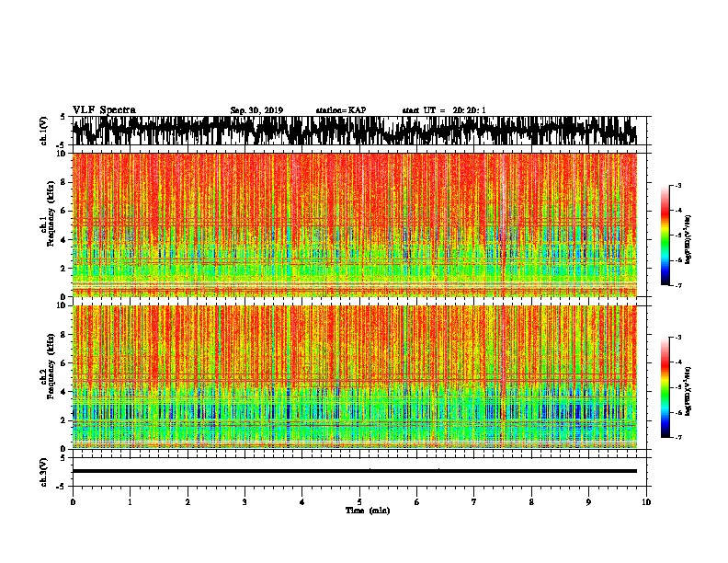The height and width of the screenshot is (563, 728).
Task: Select the "start UT = 20:20: 1" text
Action: 444,110
